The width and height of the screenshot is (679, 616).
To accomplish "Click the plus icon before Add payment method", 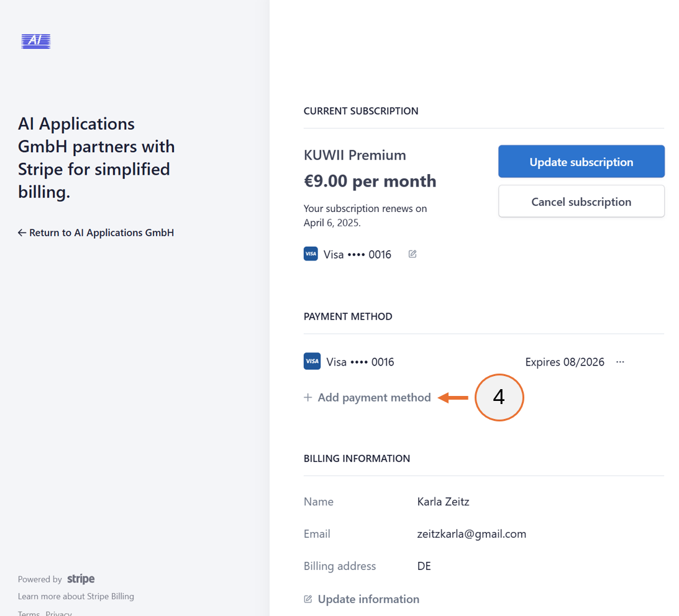I will (308, 397).
